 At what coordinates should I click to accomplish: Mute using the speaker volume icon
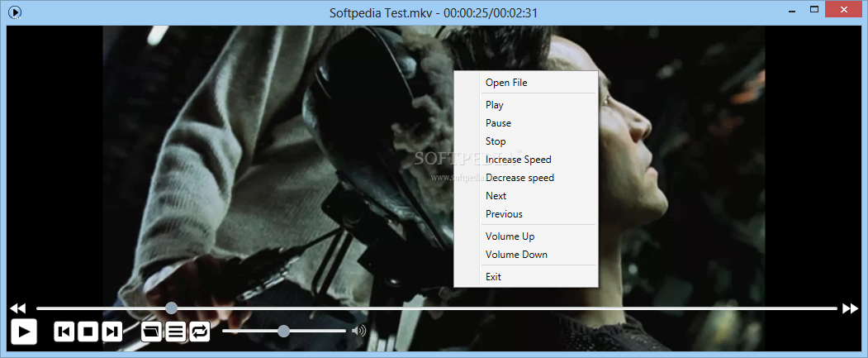click(358, 331)
